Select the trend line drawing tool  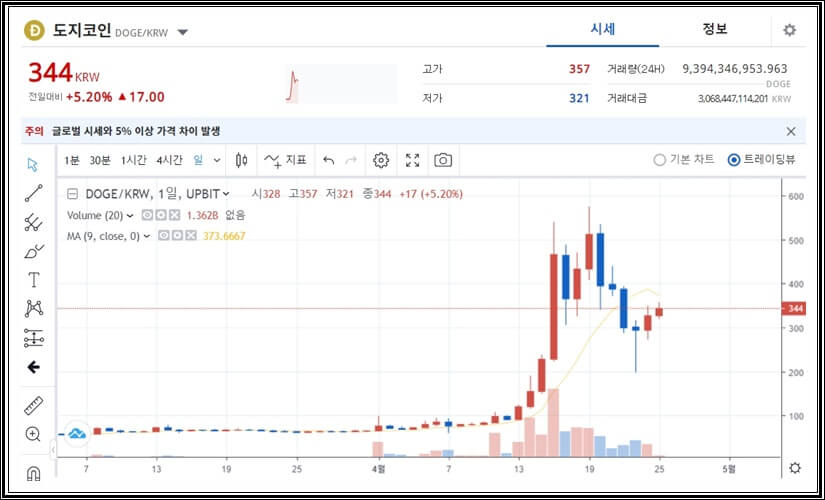pos(34,193)
